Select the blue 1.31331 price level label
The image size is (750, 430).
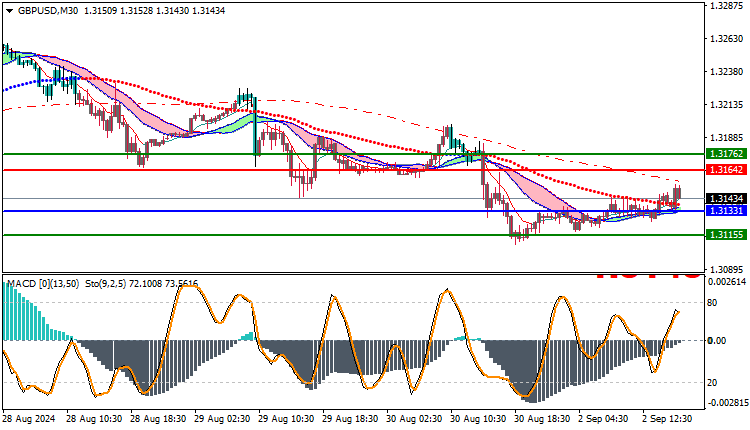coord(726,210)
